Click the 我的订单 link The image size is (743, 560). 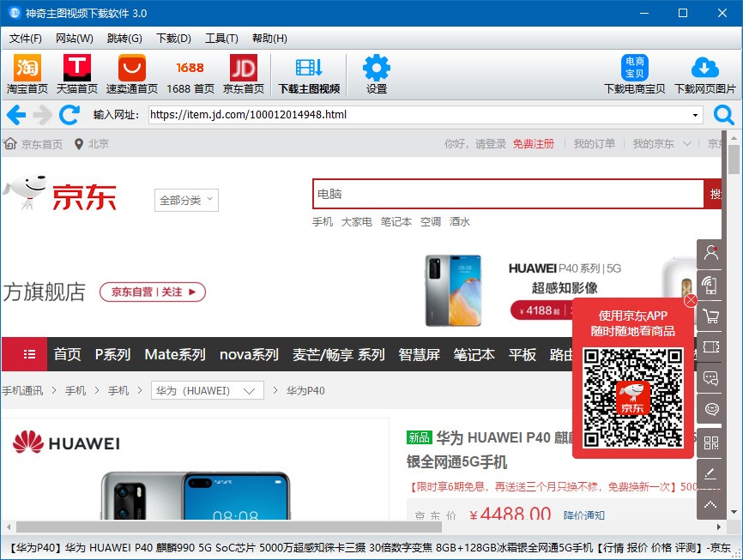(x=595, y=143)
